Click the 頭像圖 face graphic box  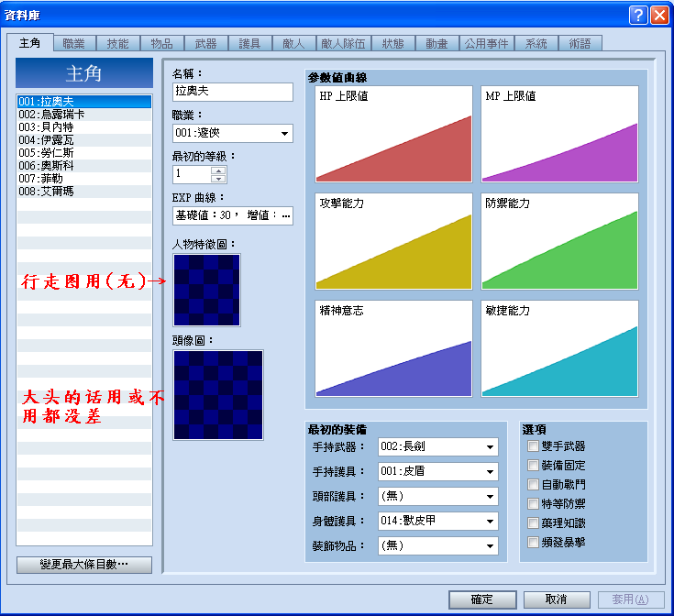click(218, 395)
